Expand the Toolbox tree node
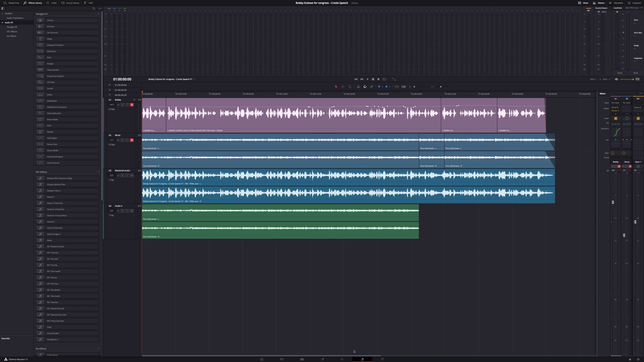Screen dimensions: 644x362 tap(3, 14)
